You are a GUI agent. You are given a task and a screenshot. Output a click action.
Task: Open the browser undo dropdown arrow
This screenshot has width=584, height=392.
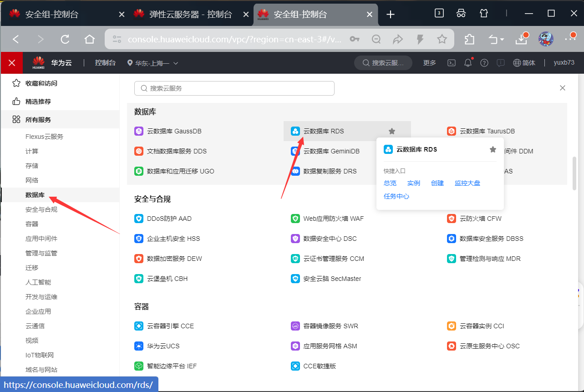pos(502,40)
